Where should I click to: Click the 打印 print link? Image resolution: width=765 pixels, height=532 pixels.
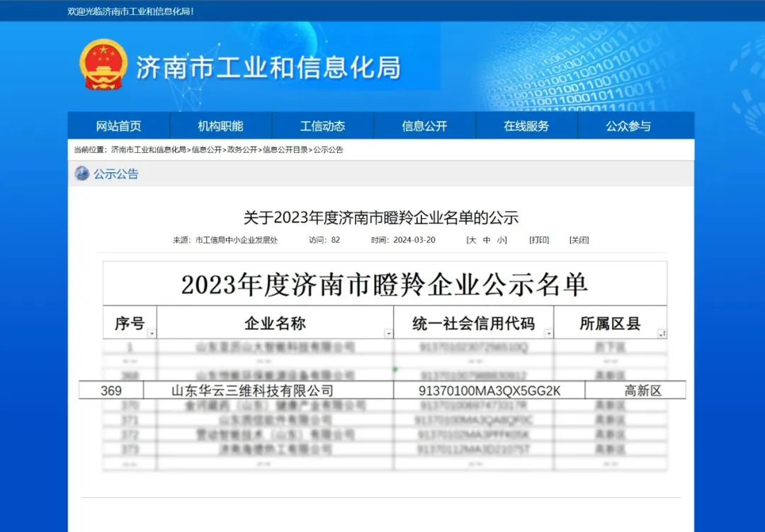coord(539,240)
